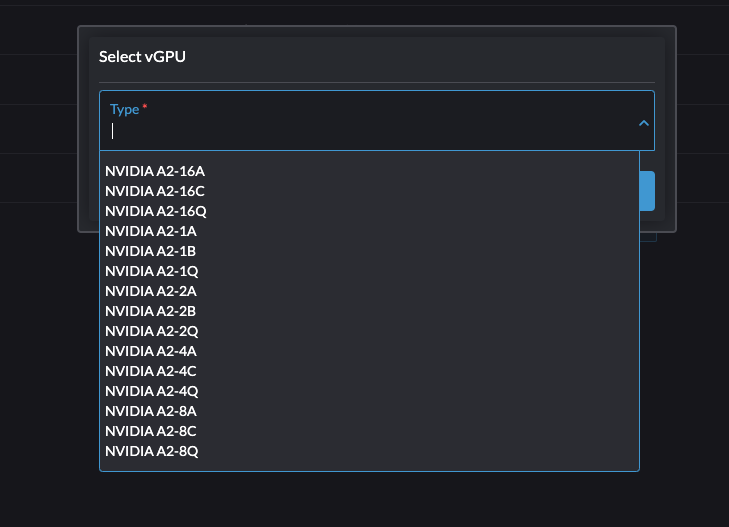
Task: Choose the NVIDIA A2-8C option
Action: [x=151, y=431]
